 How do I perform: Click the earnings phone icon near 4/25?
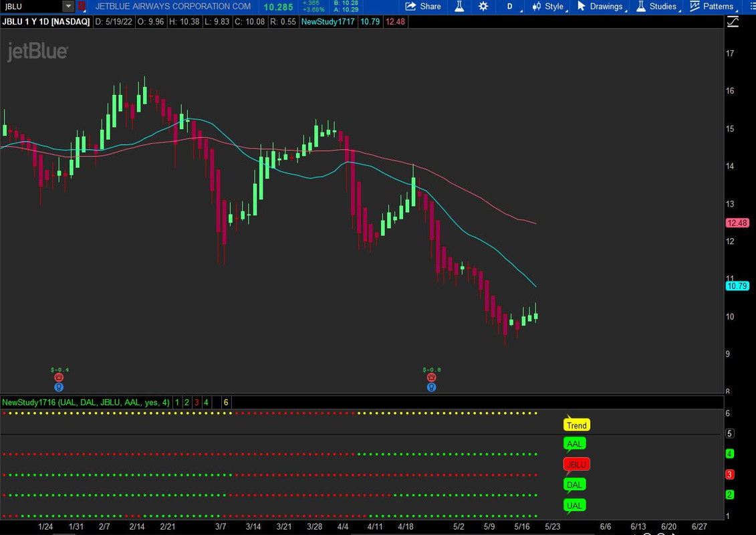(432, 378)
